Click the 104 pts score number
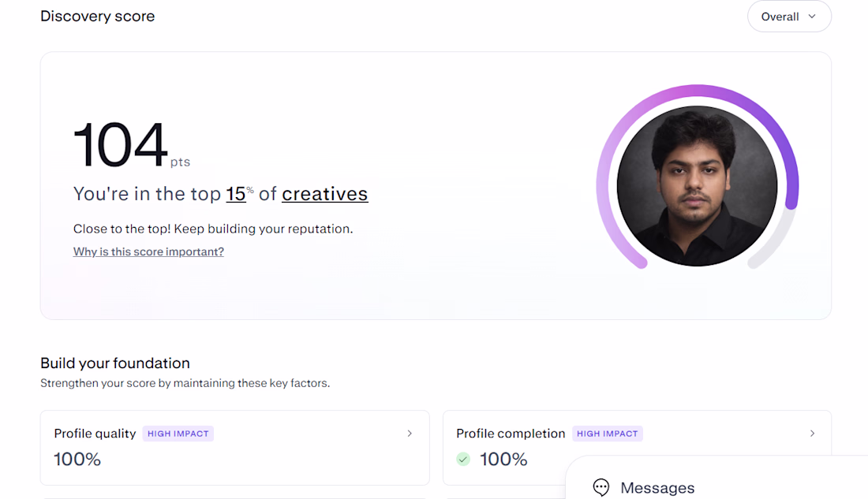This screenshot has width=868, height=499. tap(121, 145)
